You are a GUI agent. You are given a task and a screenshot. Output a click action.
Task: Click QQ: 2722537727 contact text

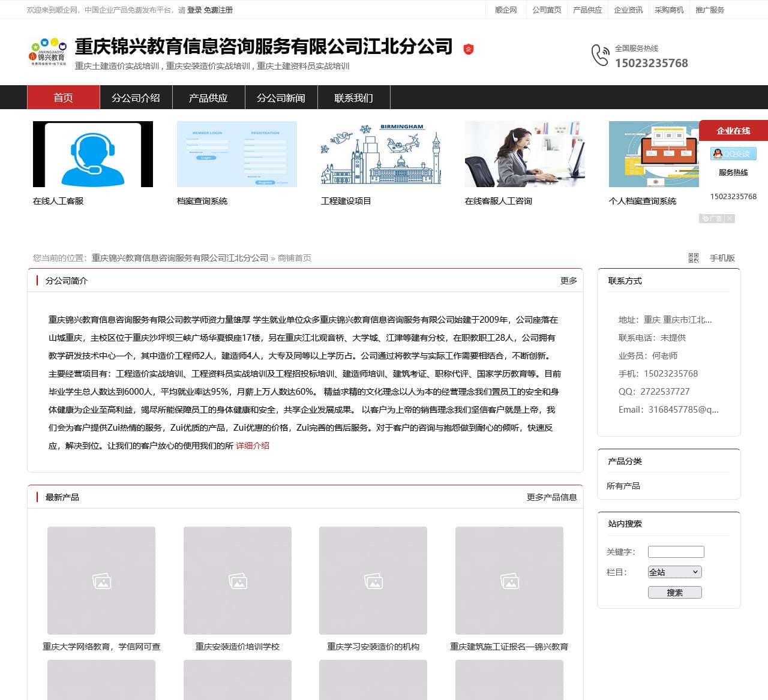[x=654, y=392]
